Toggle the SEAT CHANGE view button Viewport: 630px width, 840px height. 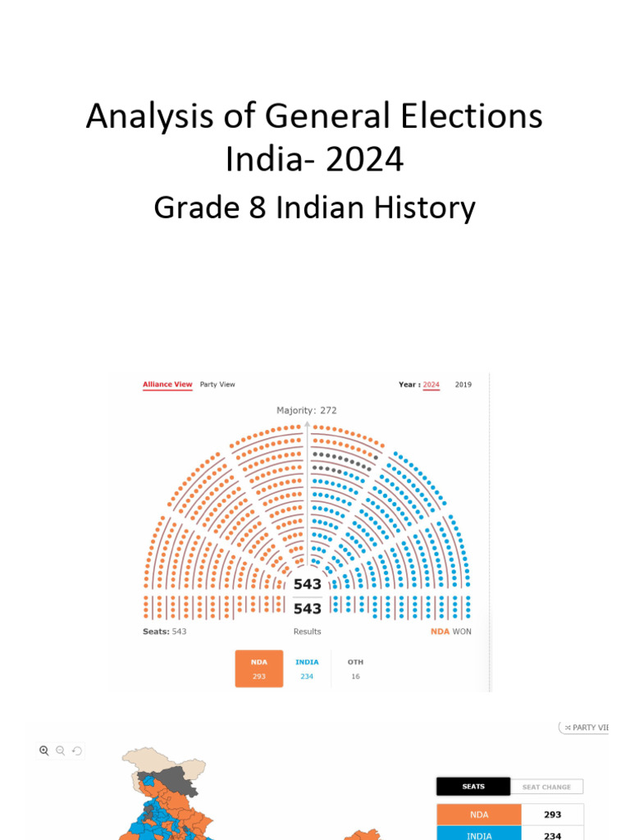[546, 787]
